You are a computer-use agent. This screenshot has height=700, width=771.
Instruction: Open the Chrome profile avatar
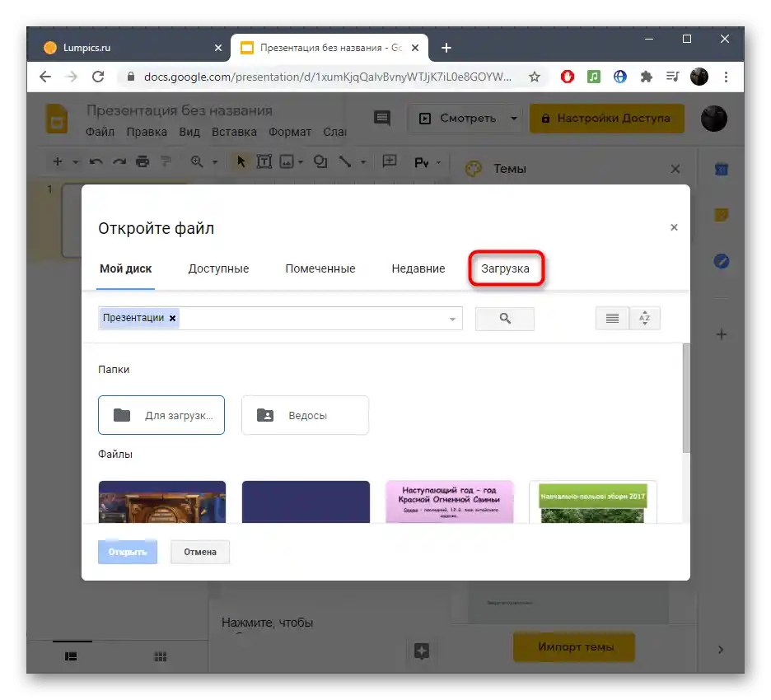tap(699, 77)
